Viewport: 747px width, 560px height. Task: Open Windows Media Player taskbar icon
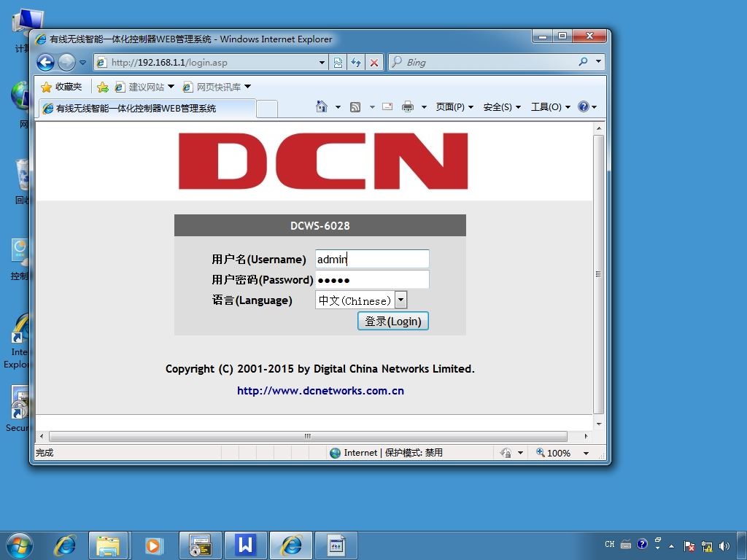153,545
